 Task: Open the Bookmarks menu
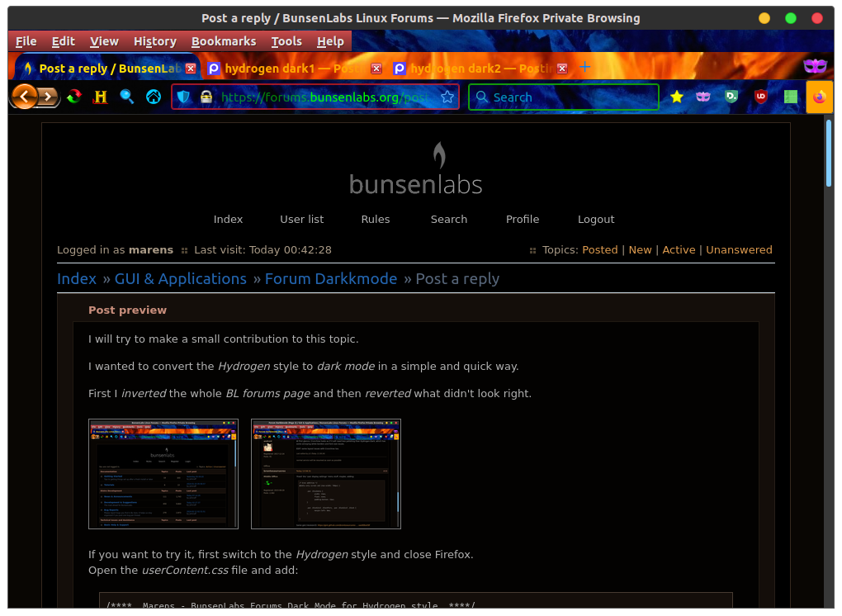coord(224,41)
